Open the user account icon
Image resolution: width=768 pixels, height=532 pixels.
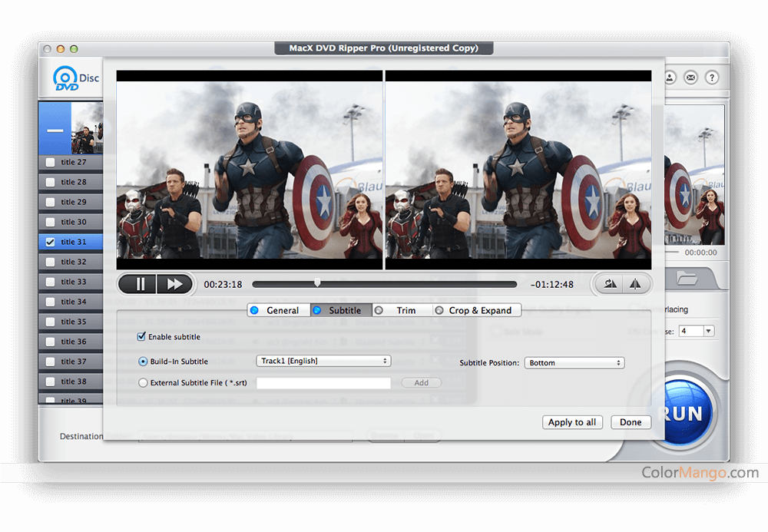tap(670, 78)
